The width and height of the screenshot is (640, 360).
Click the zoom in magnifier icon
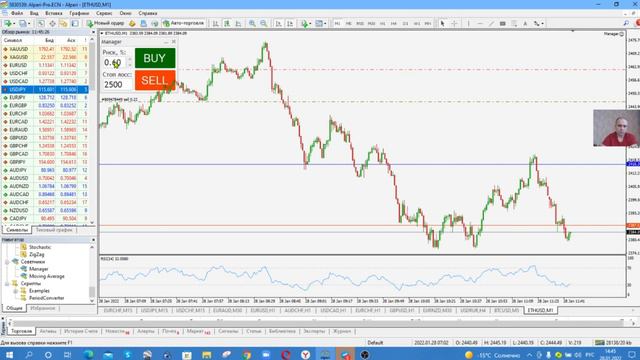[x=252, y=24]
